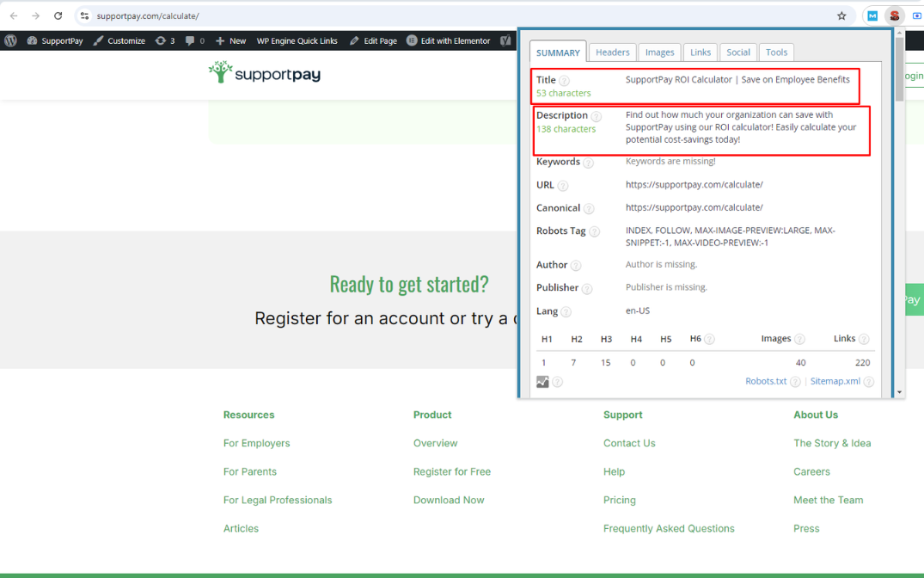Switch to the Headers tab
The width and height of the screenshot is (924, 578).
612,52
